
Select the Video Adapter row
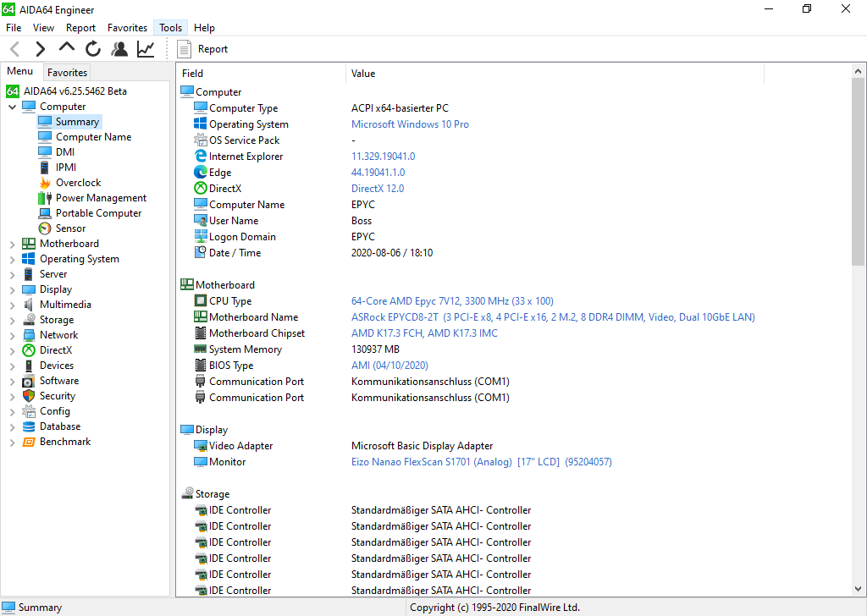(x=514, y=446)
